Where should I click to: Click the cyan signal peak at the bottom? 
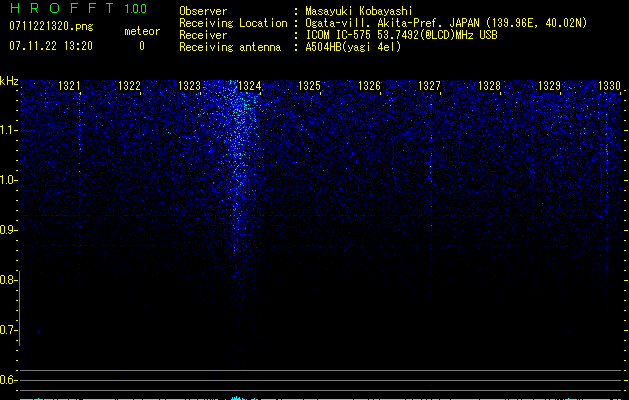click(x=237, y=398)
